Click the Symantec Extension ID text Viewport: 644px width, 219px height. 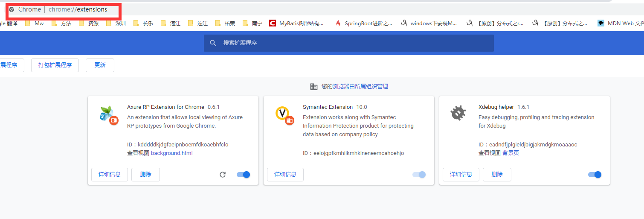pos(354,153)
